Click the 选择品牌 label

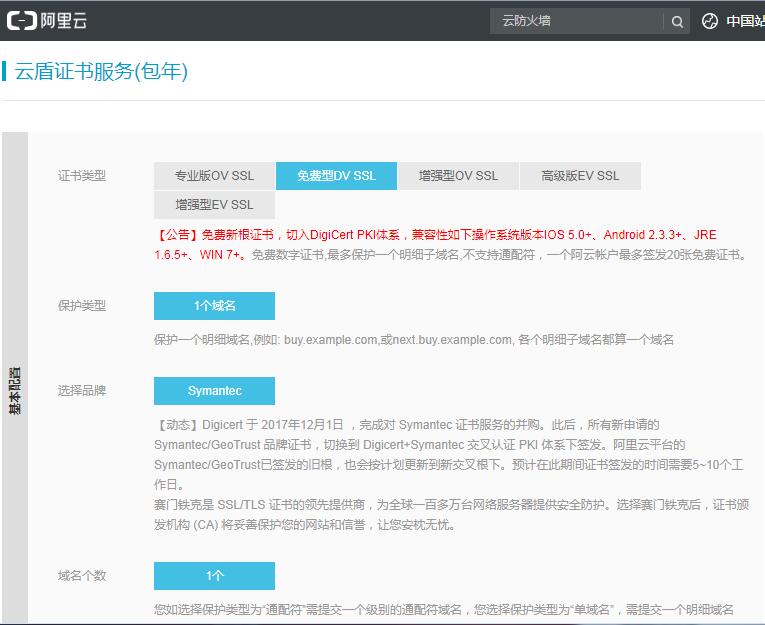pos(81,391)
